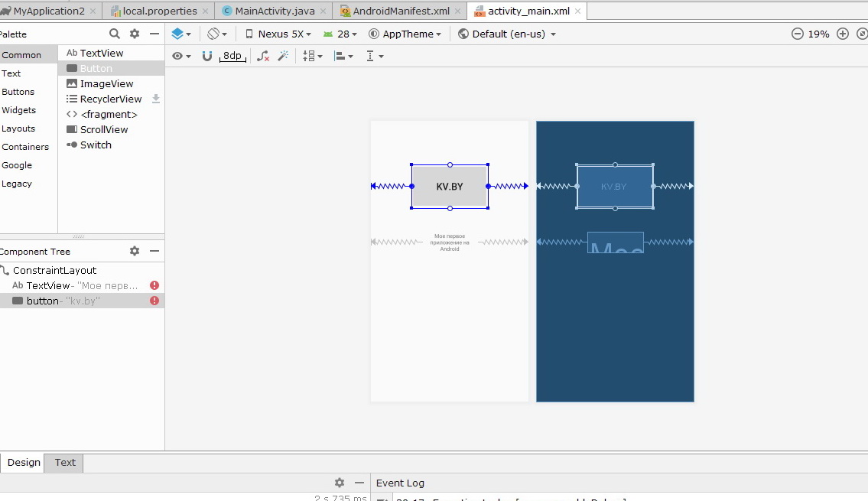Viewport: 868px width, 501px height.
Task: Select the KV.BY button in design view
Action: (x=450, y=187)
